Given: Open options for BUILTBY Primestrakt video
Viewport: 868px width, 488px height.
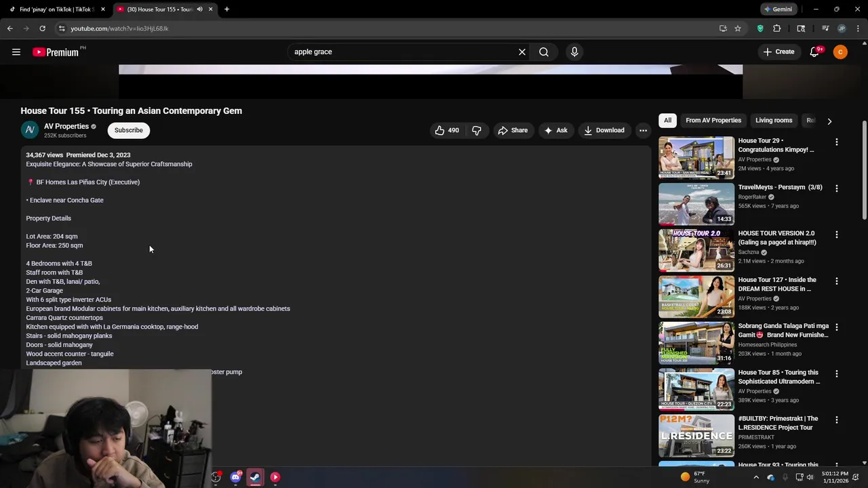Looking at the screenshot, I should 836,420.
